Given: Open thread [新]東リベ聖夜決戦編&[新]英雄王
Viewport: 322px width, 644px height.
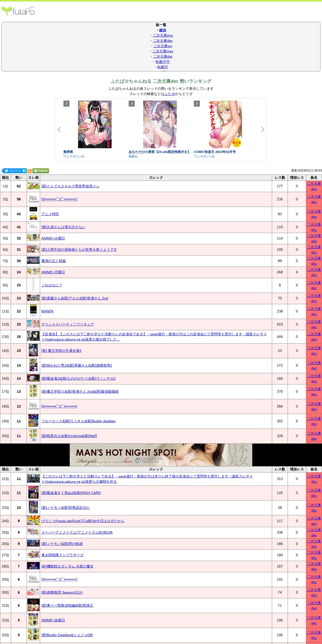Looking at the screenshot, I should pyautogui.click(x=67, y=605).
